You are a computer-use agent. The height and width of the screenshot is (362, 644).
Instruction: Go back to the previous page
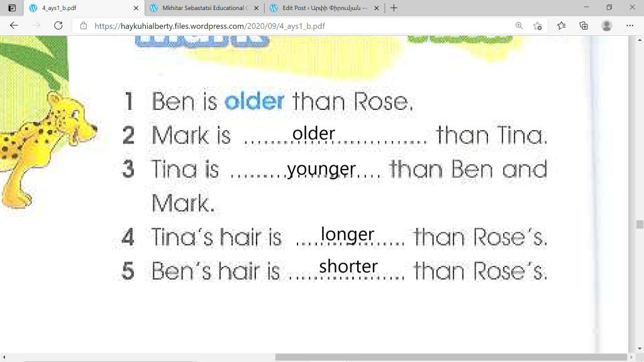14,26
